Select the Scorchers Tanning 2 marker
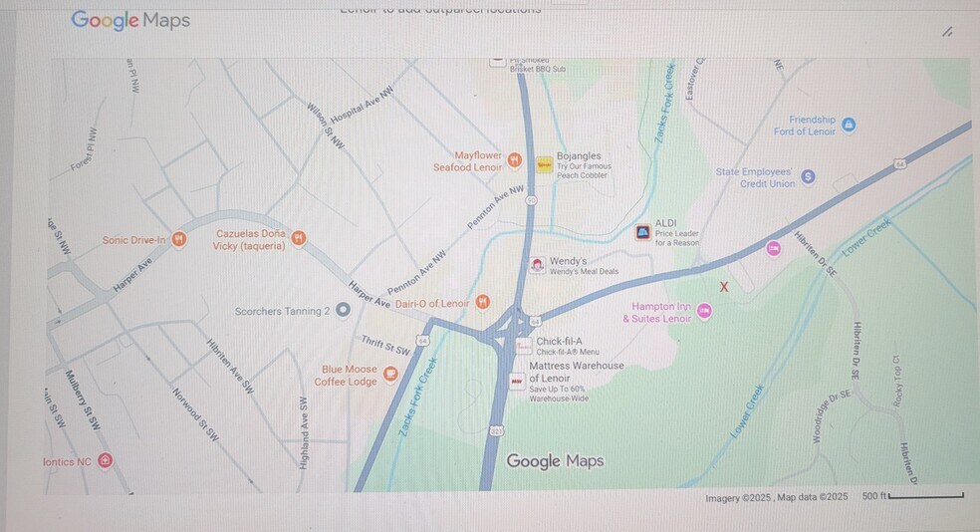980x532 pixels. click(x=343, y=310)
